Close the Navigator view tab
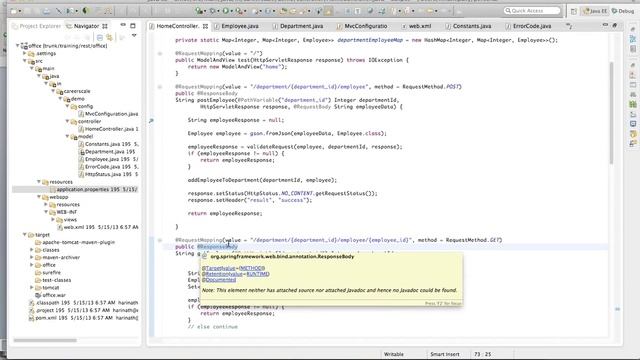This screenshot has height=360, width=640. [105, 26]
